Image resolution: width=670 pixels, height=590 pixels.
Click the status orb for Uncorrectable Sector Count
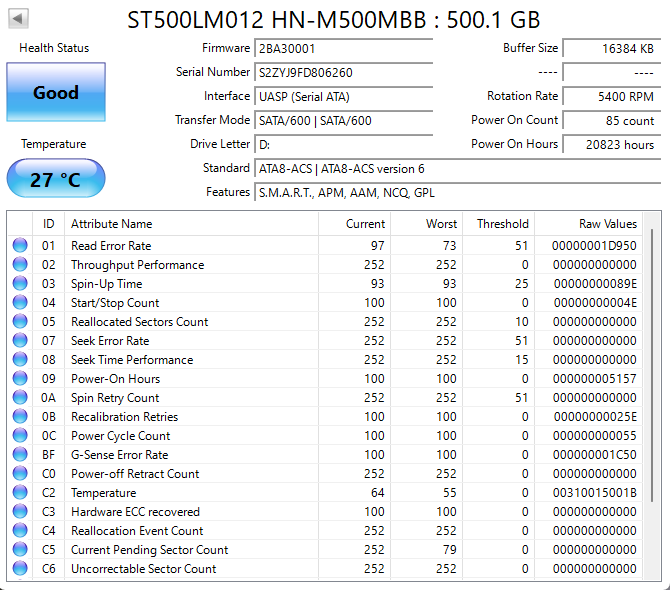(x=20, y=569)
